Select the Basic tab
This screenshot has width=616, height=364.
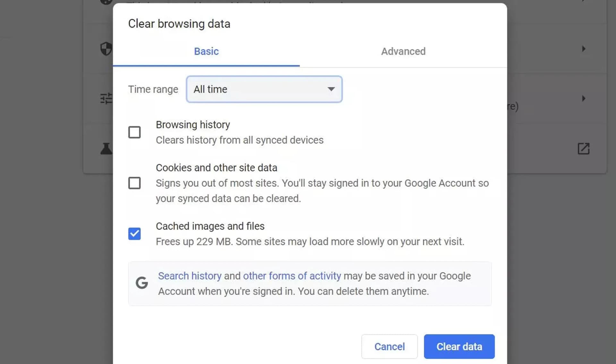[206, 51]
